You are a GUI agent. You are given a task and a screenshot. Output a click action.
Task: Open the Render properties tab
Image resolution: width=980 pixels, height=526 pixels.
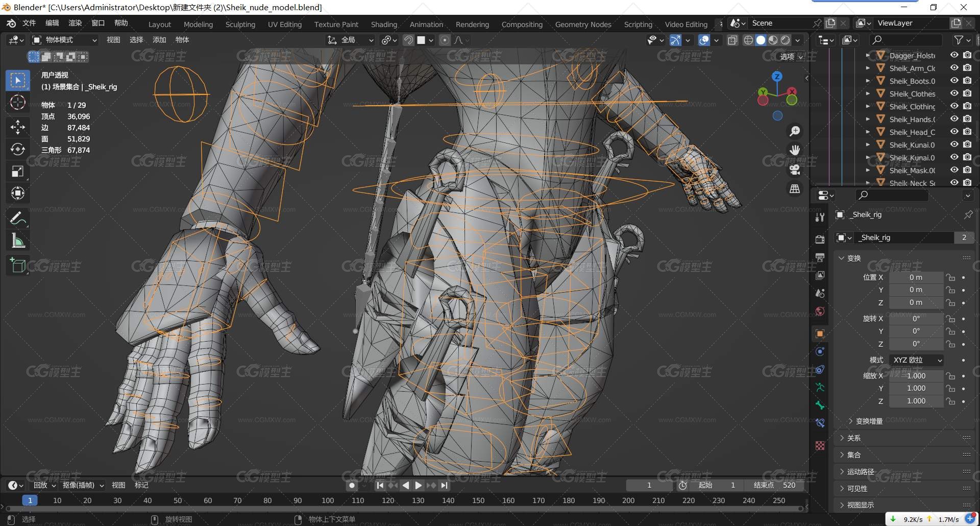[820, 239]
